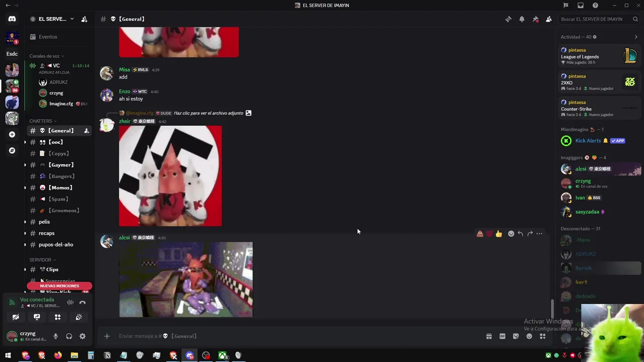Open notification settings bell icon
The height and width of the screenshot is (362, 644).
(522, 19)
